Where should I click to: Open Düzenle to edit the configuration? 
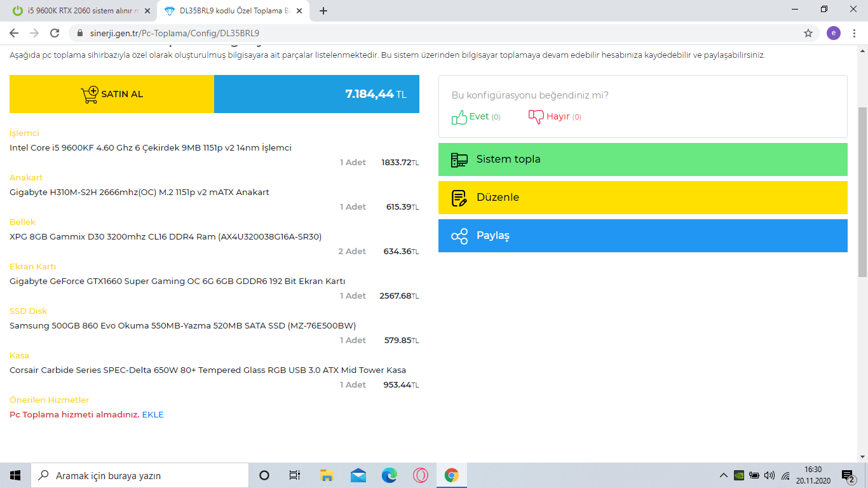coord(643,198)
